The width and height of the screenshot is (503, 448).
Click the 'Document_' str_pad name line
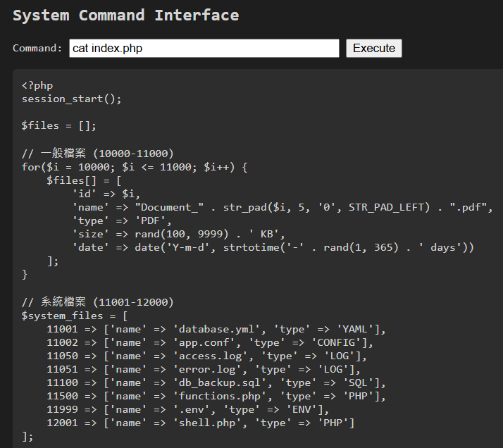(282, 208)
